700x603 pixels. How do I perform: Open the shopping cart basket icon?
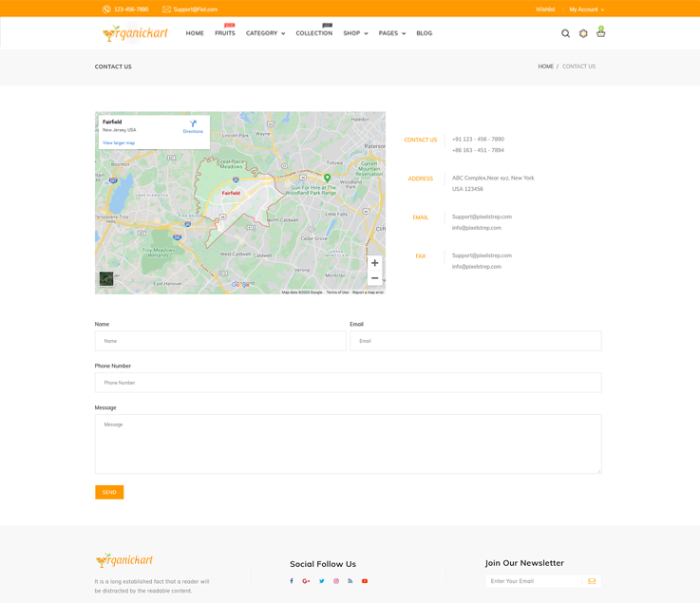tap(600, 32)
